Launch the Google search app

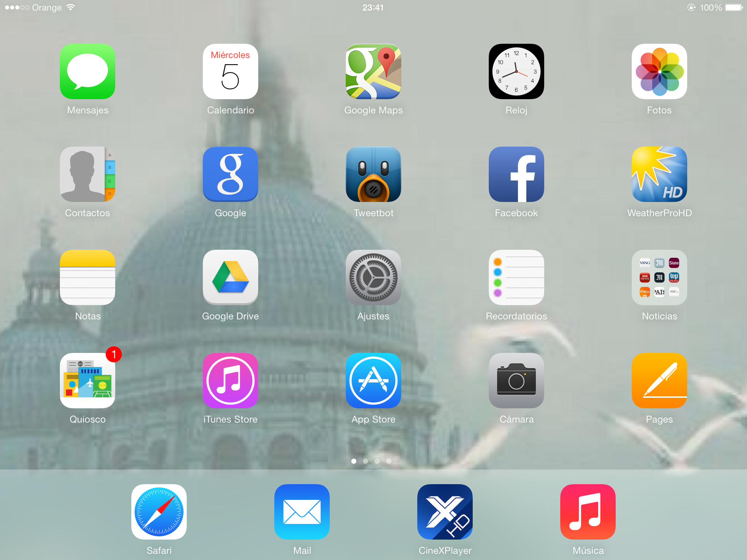click(231, 174)
